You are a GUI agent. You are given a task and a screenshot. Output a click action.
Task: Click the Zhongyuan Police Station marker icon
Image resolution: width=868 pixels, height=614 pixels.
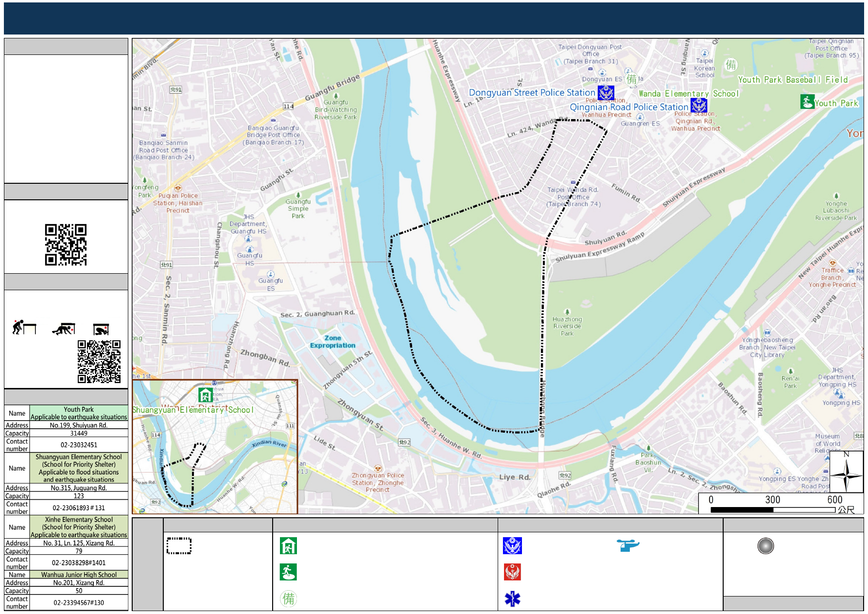pyautogui.click(x=378, y=469)
